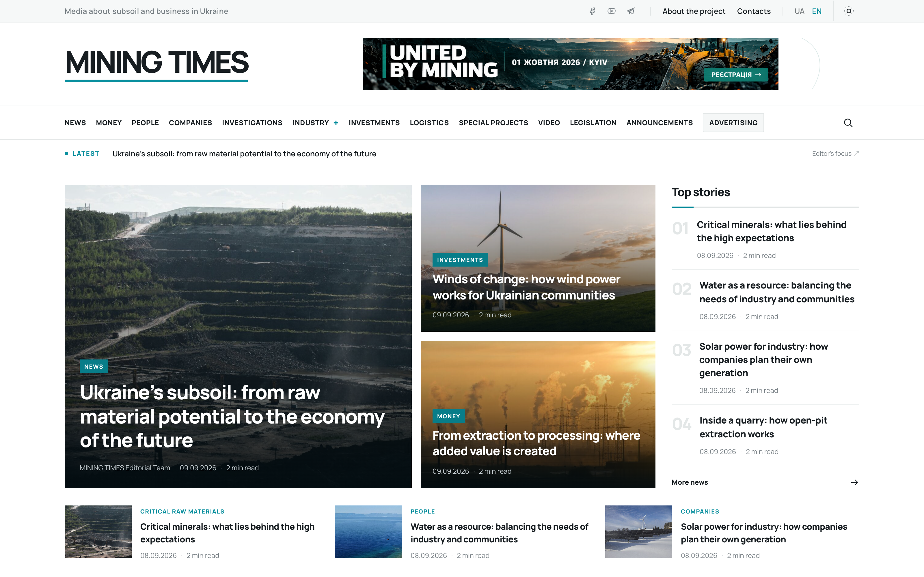
Task: Expand the Industry menu plus icon
Action: pyautogui.click(x=336, y=123)
